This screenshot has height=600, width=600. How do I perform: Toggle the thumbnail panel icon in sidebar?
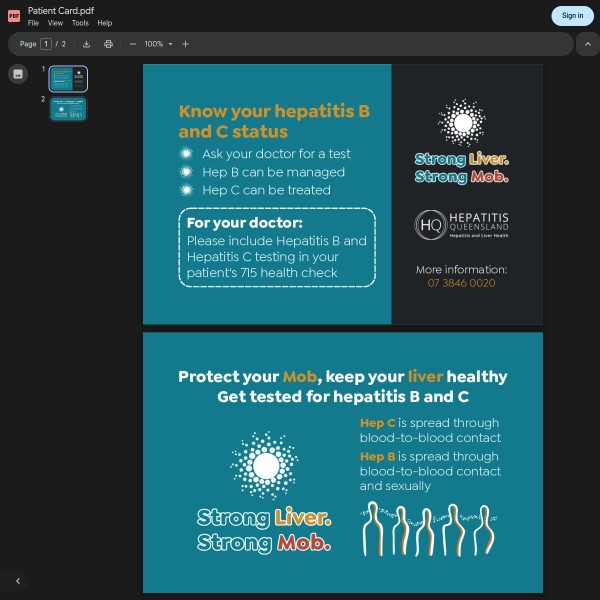(18, 74)
